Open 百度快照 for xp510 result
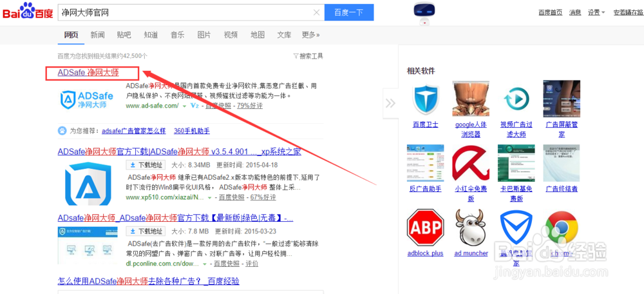This screenshot has height=294, width=644. click(x=231, y=198)
